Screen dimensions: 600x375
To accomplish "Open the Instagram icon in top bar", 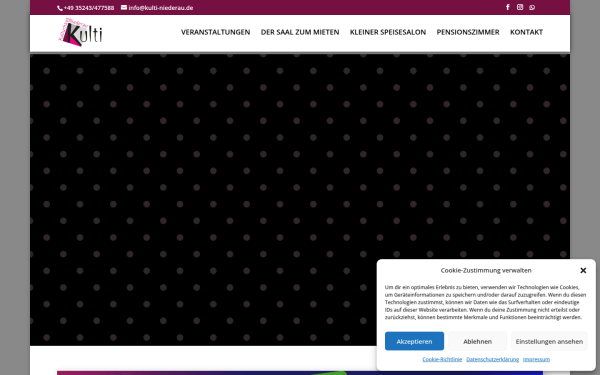I will tap(520, 7).
